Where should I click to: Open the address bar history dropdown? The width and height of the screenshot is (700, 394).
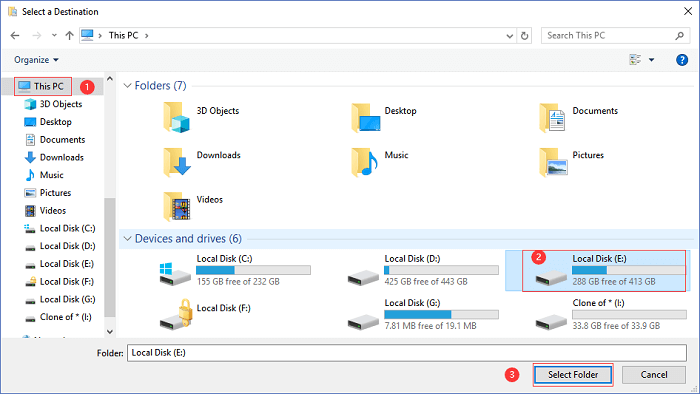(x=509, y=36)
